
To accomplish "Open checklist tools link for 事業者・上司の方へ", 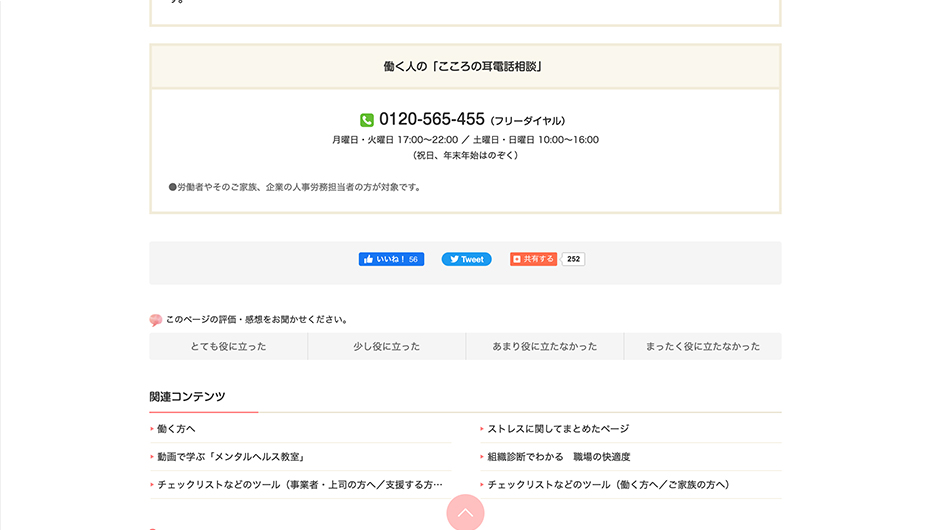I will pos(299,485).
